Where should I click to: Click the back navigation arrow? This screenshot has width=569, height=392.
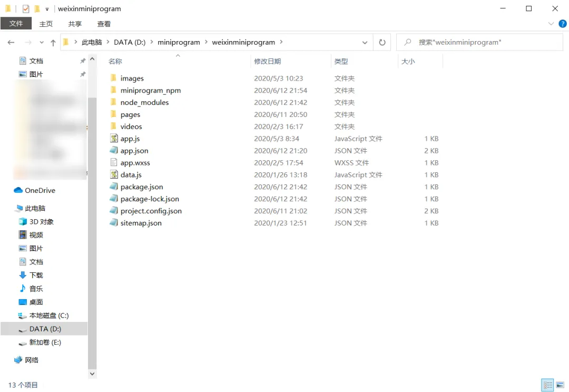click(11, 42)
